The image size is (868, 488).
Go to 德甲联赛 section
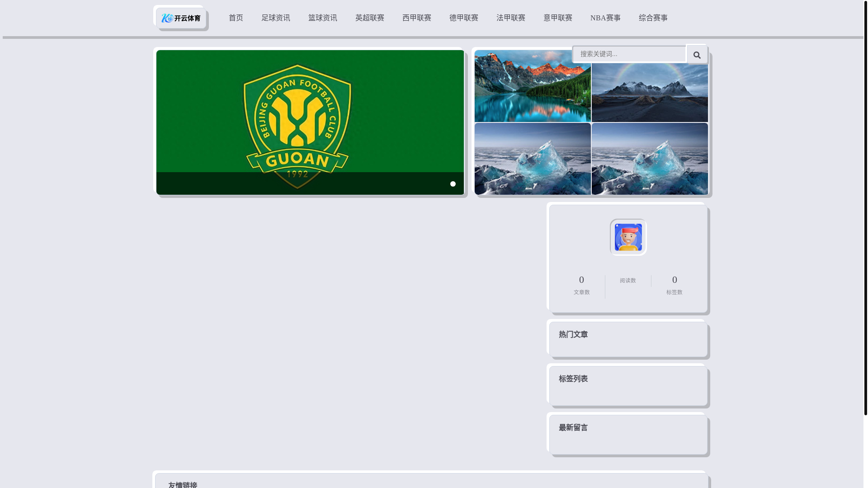point(464,18)
